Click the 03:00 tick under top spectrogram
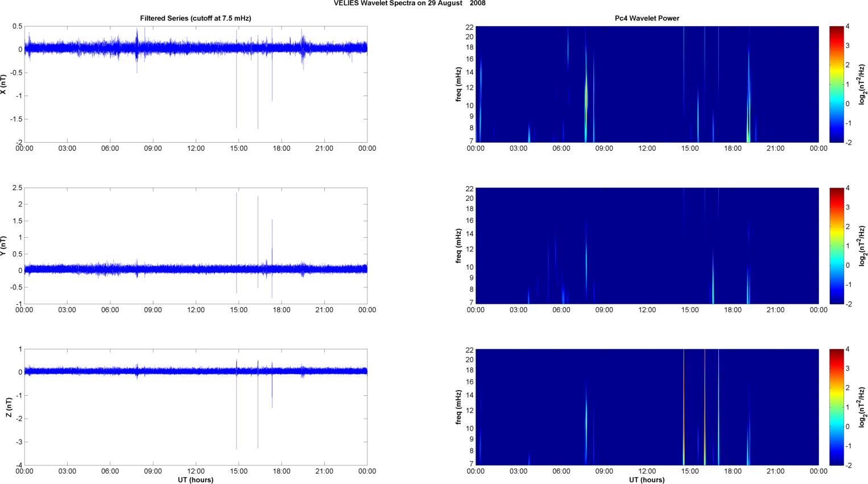 518,148
